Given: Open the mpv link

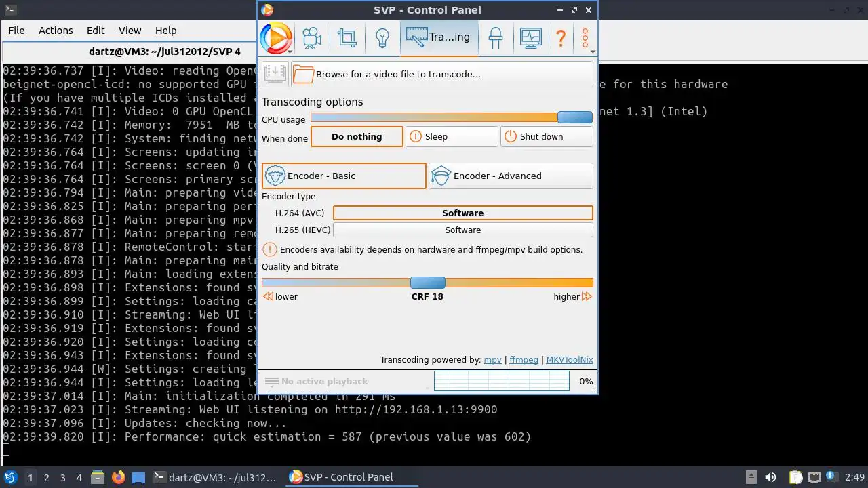Looking at the screenshot, I should tap(492, 360).
